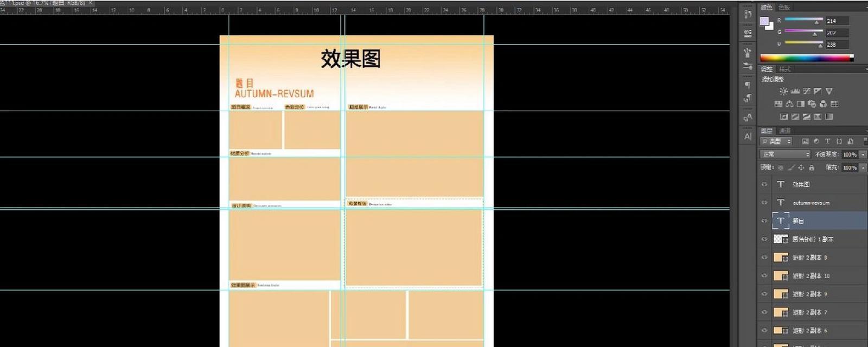
Task: Filter layers by shape layers
Action: 839,141
